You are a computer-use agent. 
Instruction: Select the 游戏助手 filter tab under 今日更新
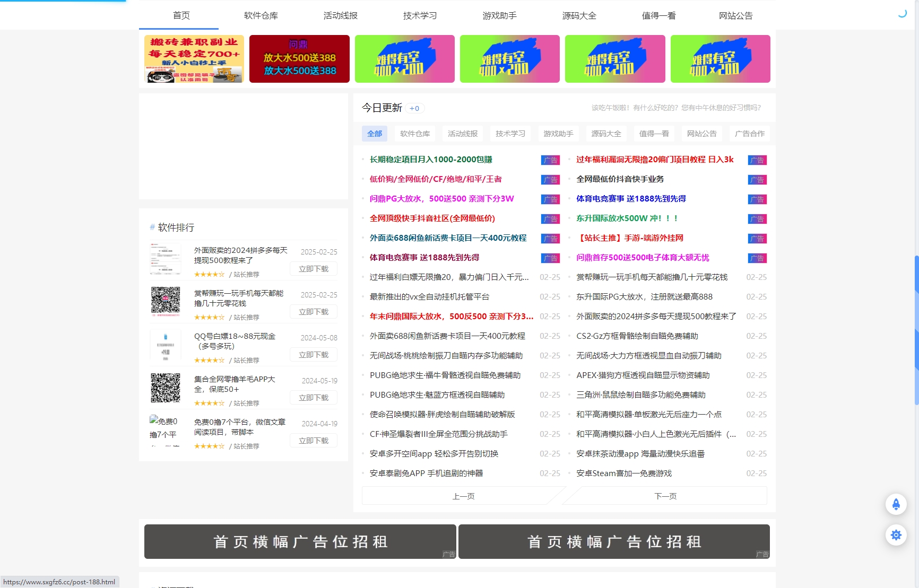(x=558, y=134)
